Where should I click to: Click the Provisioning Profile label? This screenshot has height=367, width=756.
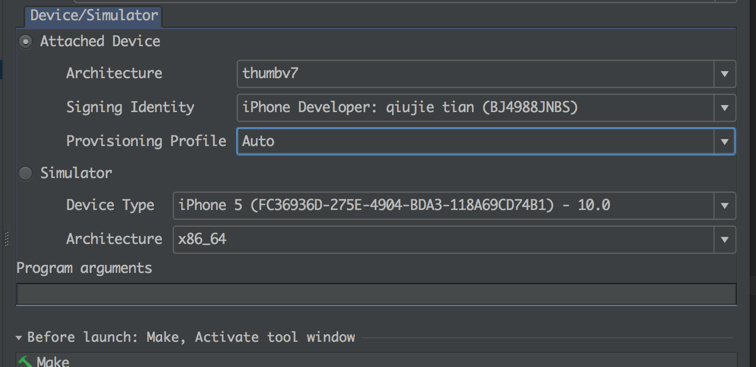pos(146,141)
